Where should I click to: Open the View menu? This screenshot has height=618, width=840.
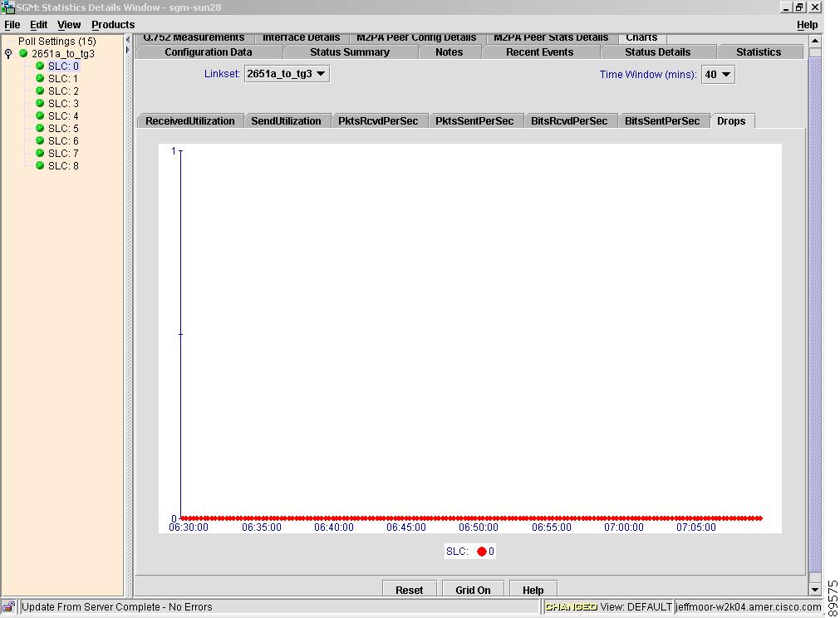pos(69,25)
